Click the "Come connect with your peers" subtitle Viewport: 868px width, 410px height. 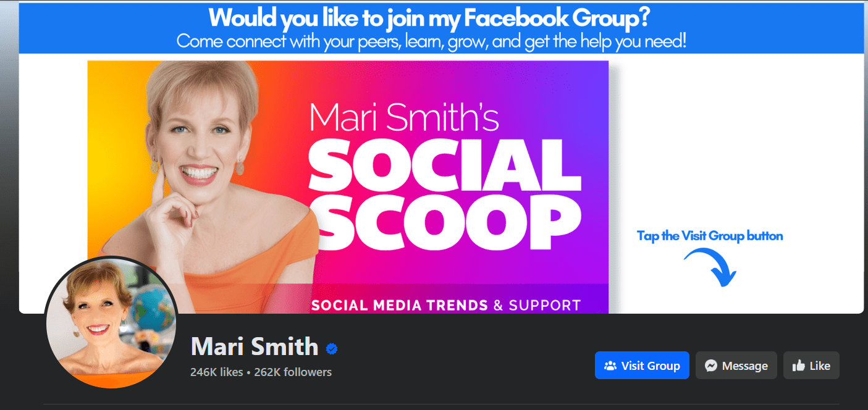(431, 41)
